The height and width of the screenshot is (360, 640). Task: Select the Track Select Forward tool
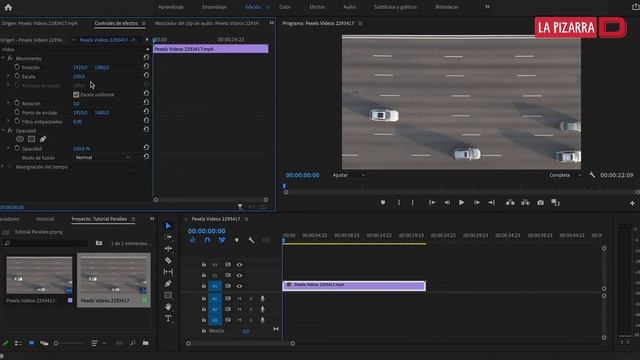coord(168,237)
